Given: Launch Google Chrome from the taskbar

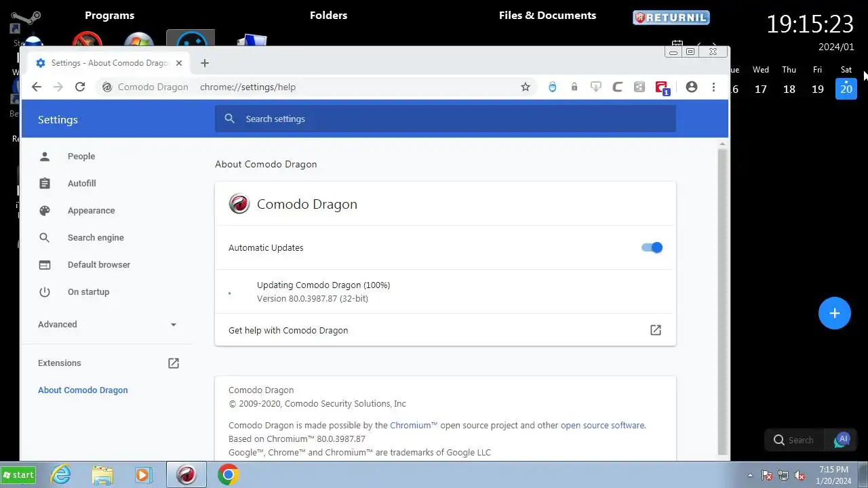Looking at the screenshot, I should (229, 475).
